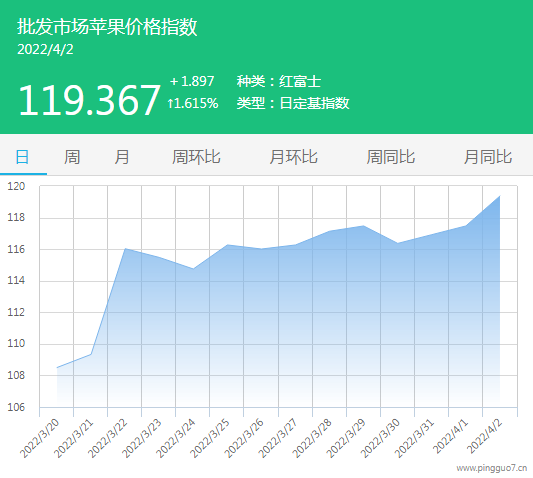
Task: Click the 种类：红富士 label
Action: point(279,81)
